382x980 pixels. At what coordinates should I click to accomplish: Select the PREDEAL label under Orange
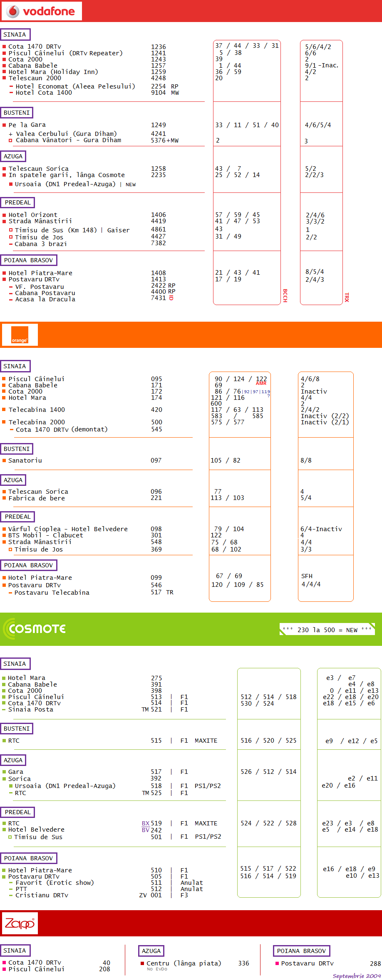click(x=17, y=517)
